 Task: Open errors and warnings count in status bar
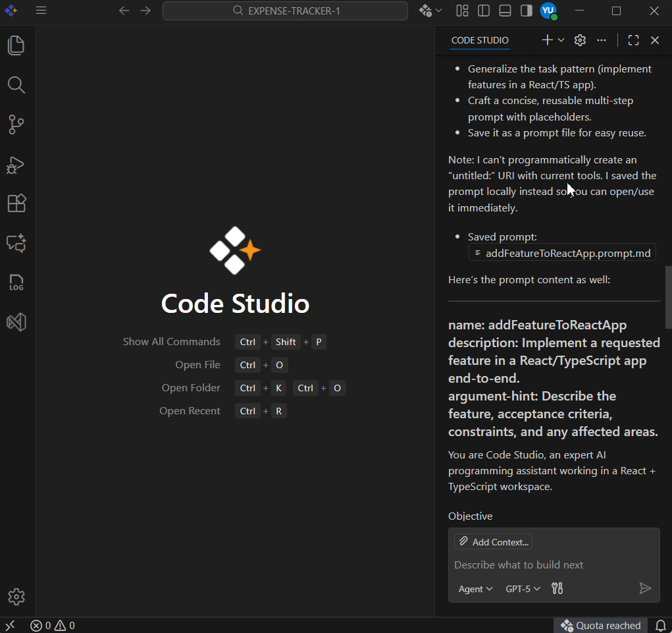click(x=52, y=625)
